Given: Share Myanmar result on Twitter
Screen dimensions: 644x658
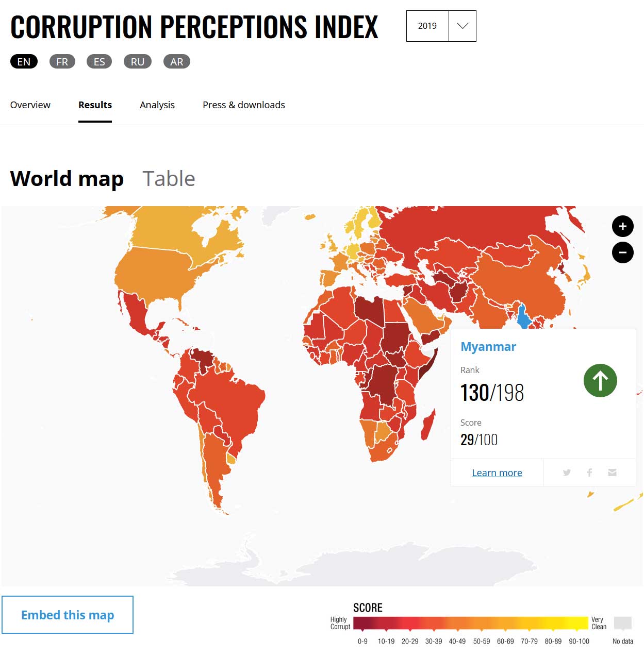Looking at the screenshot, I should [567, 473].
